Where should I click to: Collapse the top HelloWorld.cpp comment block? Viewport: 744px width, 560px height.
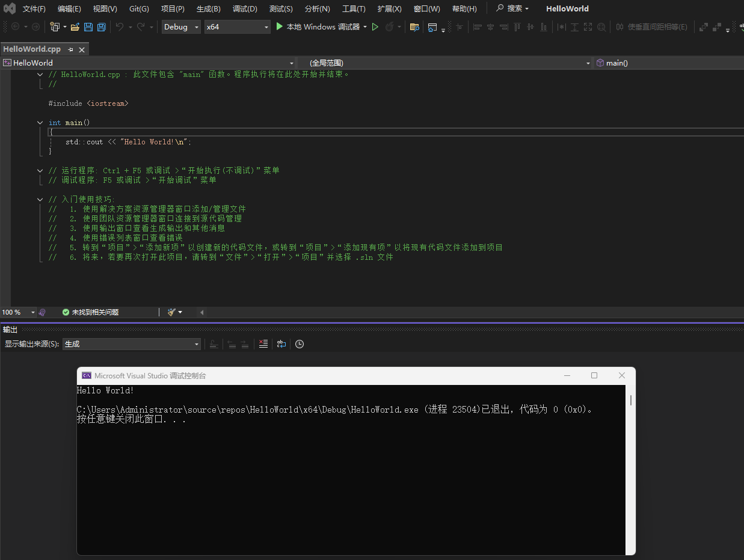[40, 74]
